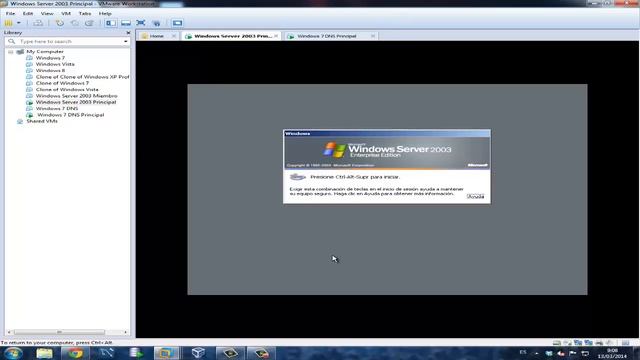The width and height of the screenshot is (640, 360).
Task: Open the snapshot manager toolbar icon
Action: (89, 23)
